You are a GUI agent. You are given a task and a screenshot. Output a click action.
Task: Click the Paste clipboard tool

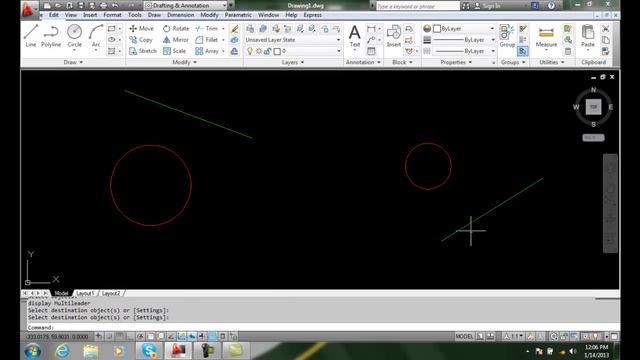[588, 36]
